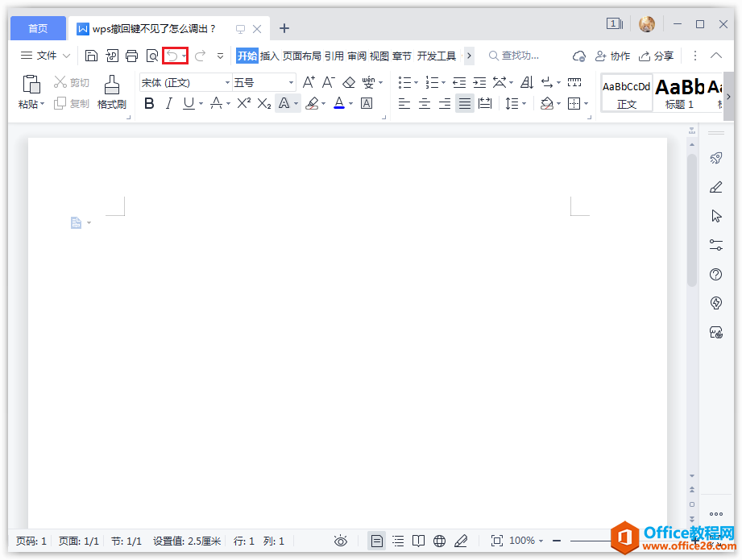
Task: Click the Save icon
Action: click(91, 55)
